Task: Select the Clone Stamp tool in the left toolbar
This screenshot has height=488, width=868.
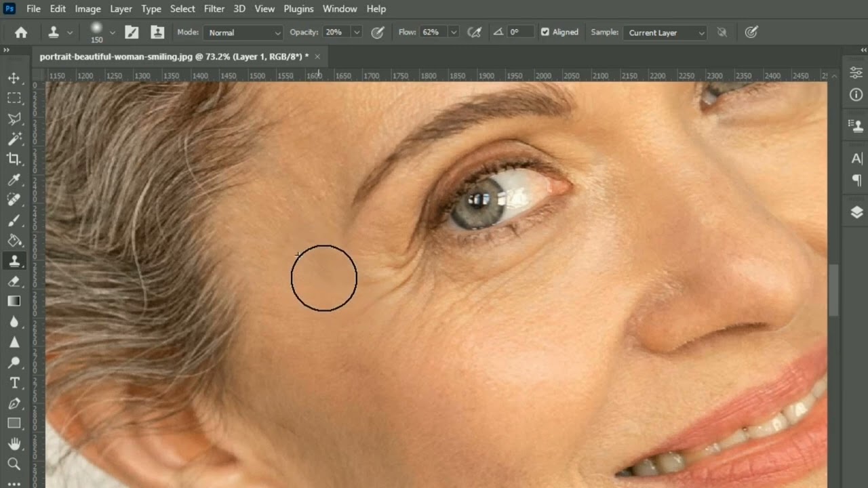Action: (14, 261)
